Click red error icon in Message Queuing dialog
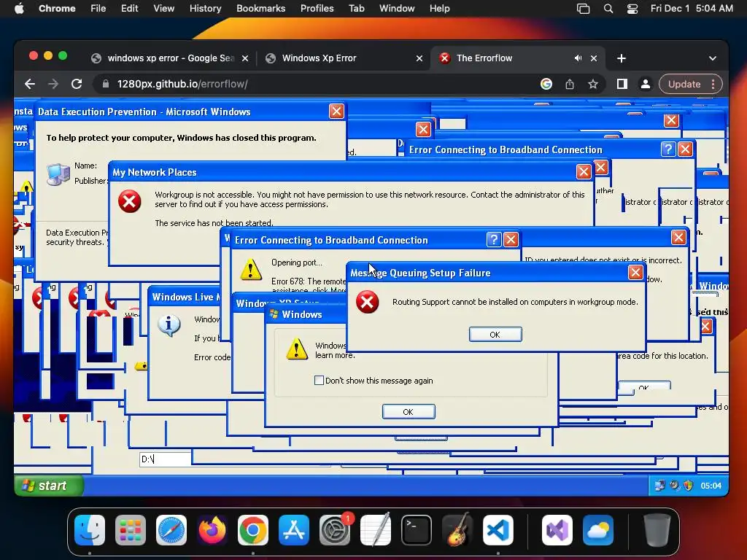Screen dimensions: 747x560 coord(368,302)
